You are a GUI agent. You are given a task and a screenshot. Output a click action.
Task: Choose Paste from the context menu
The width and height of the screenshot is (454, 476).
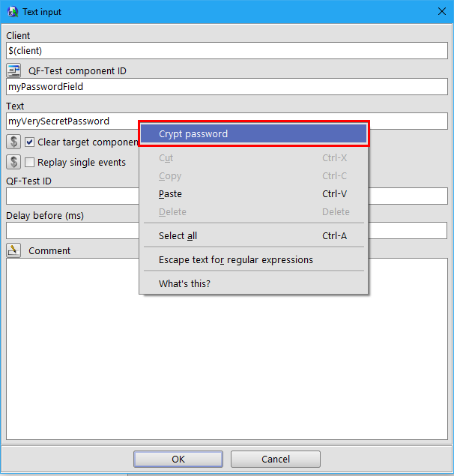[x=254, y=193]
